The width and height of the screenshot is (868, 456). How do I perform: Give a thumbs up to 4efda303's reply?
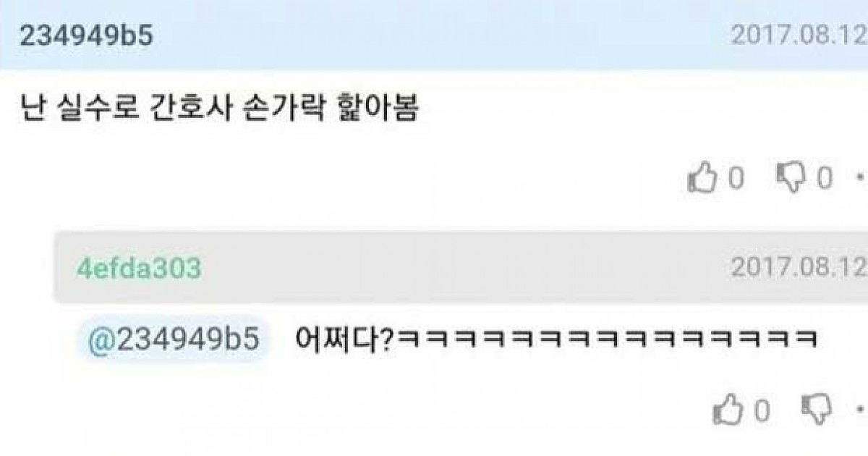click(x=728, y=410)
